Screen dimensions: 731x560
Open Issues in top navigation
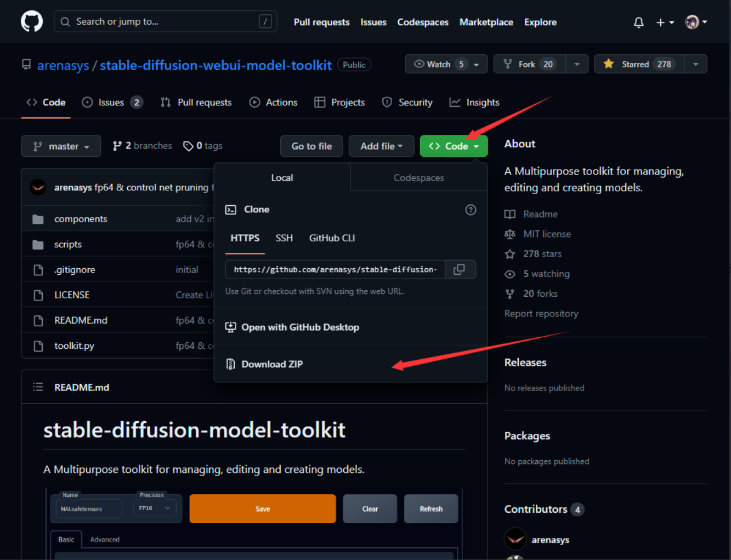coord(373,22)
